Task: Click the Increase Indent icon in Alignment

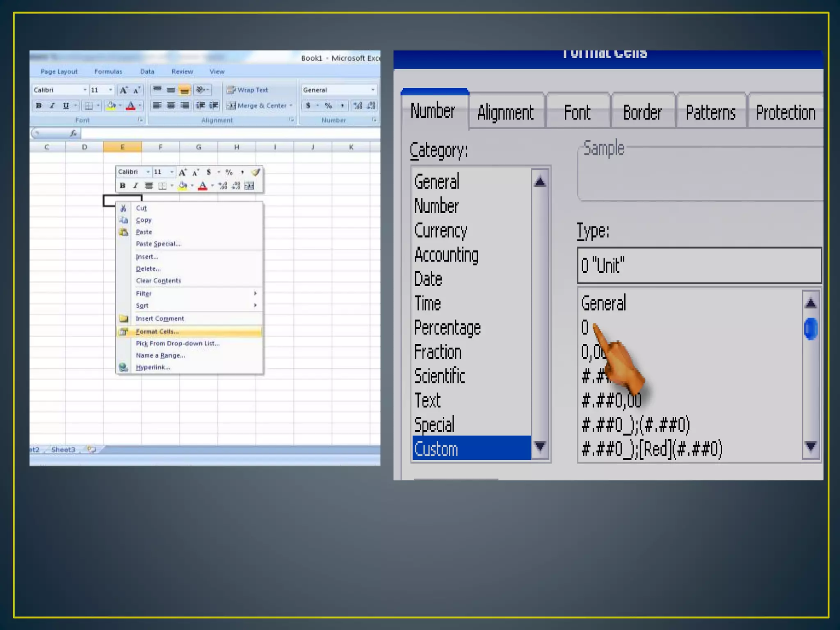Action: [x=214, y=105]
